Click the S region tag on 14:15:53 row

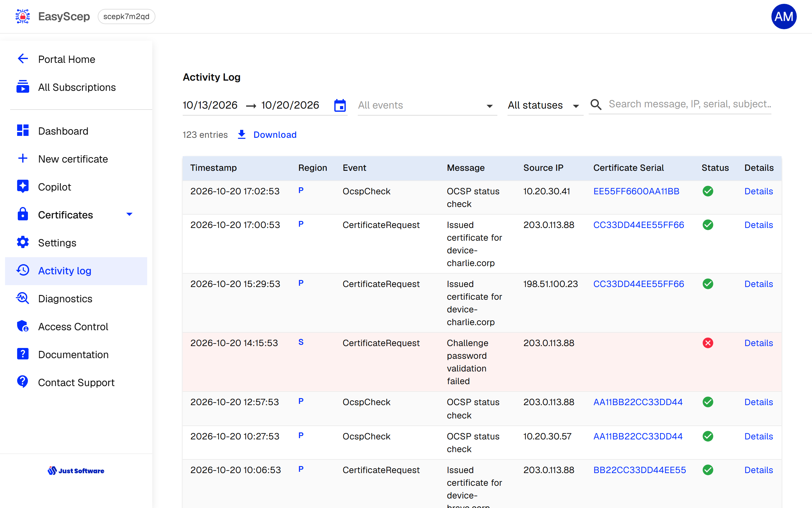point(301,342)
